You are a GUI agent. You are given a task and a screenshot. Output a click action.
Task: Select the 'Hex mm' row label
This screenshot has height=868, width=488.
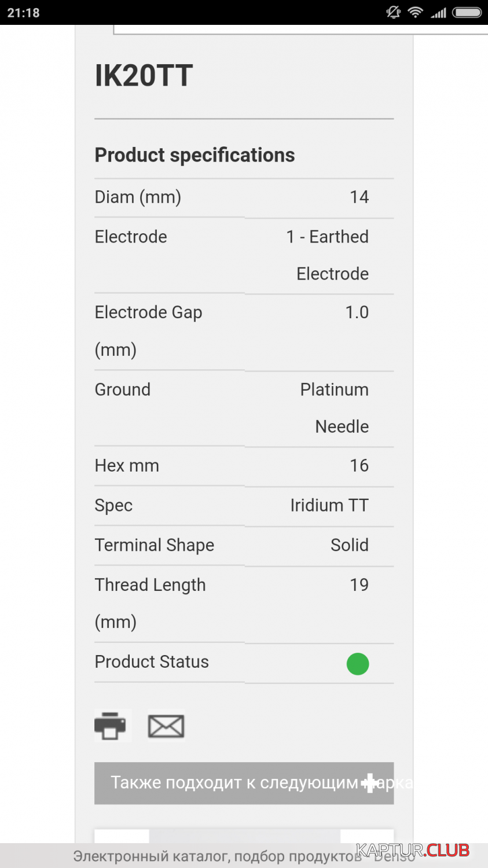[127, 466]
